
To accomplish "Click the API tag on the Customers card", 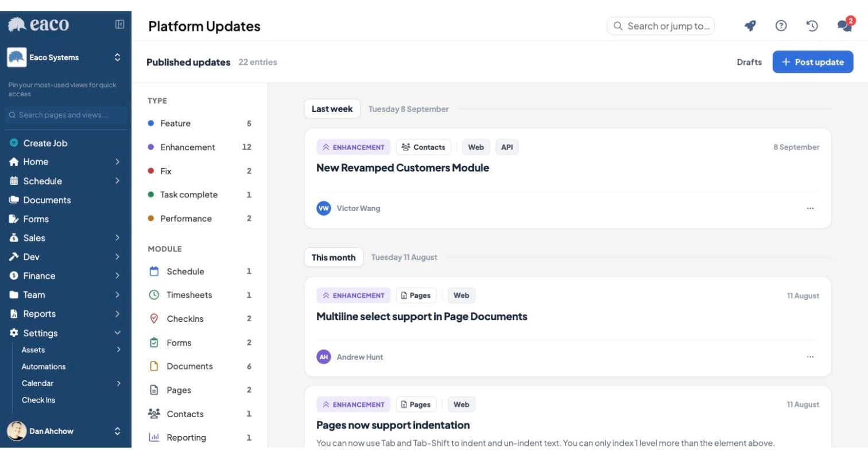I will [507, 147].
